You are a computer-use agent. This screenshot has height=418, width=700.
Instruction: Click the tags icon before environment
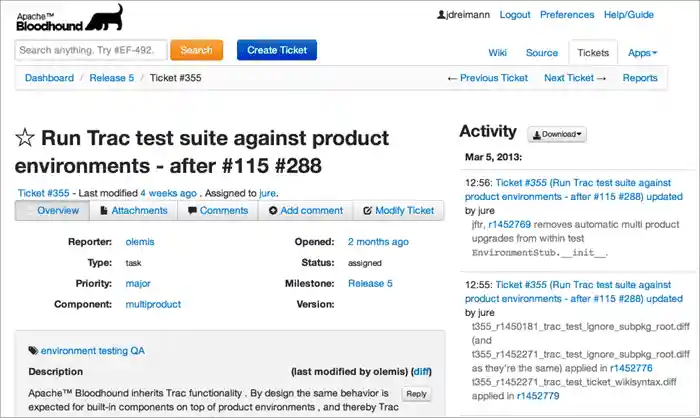point(33,351)
